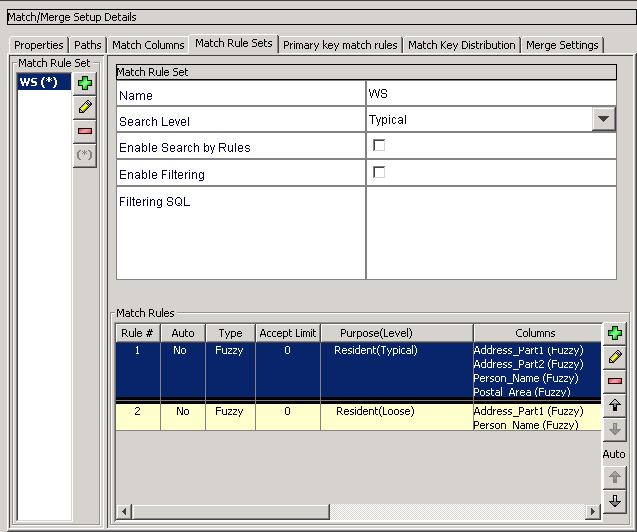Tick the Enable Filtering checkbox
Screen dimensions: 637x532
point(379,172)
